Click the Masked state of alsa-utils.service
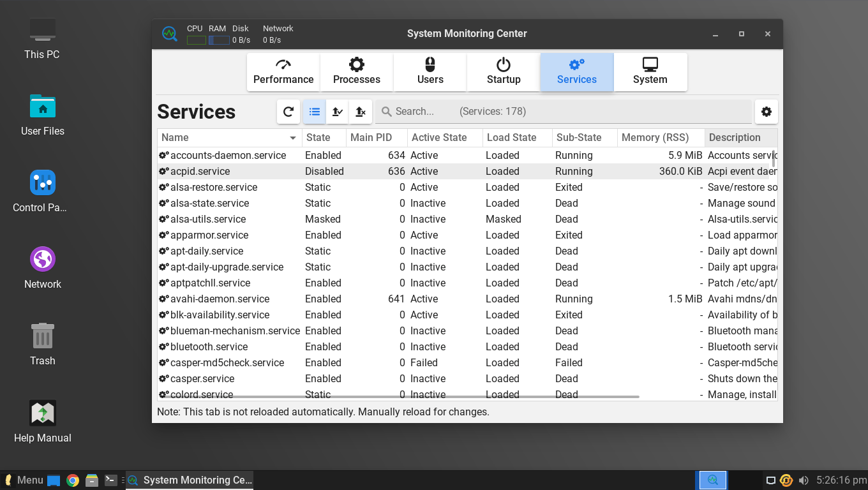 (323, 219)
